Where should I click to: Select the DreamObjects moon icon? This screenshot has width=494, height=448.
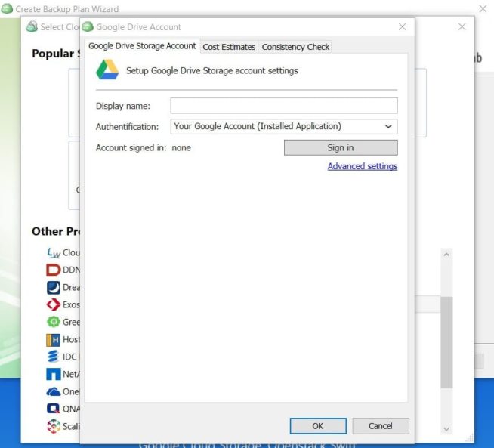pos(53,287)
